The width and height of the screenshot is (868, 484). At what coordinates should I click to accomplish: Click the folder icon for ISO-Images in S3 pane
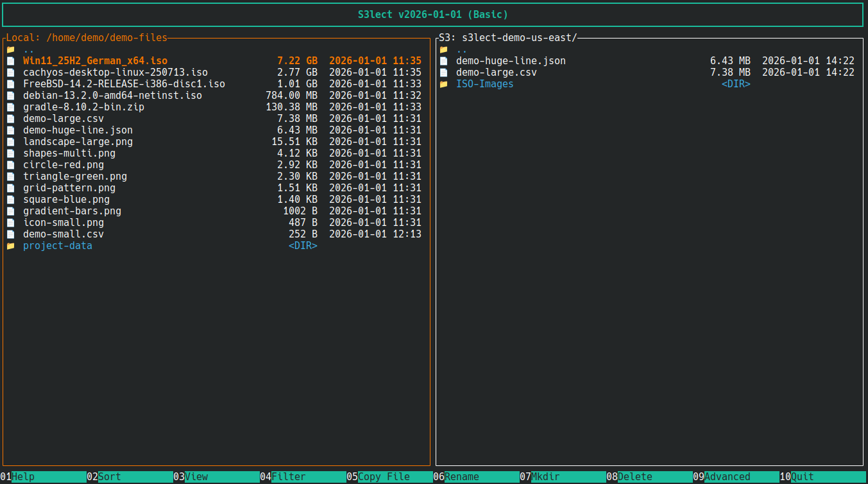[x=443, y=83]
